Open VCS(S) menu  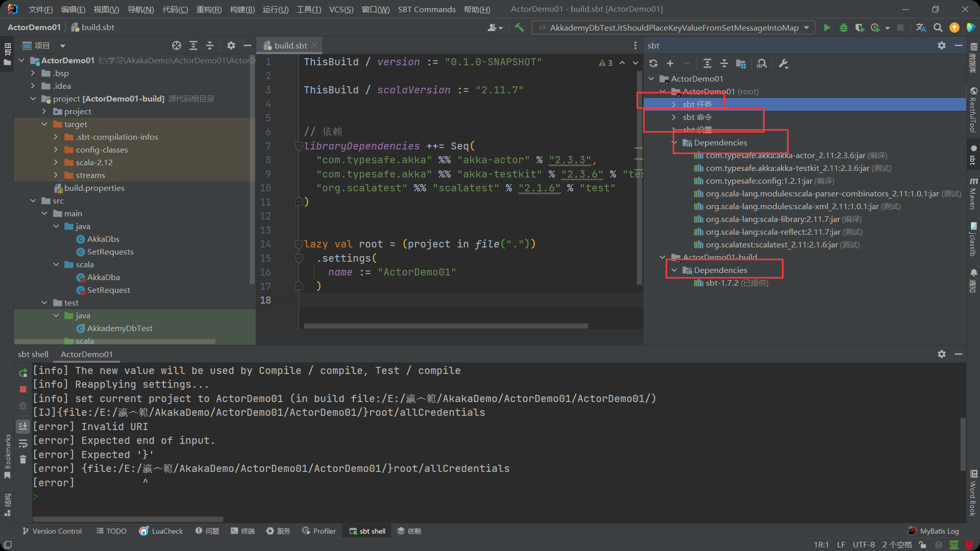pos(341,9)
